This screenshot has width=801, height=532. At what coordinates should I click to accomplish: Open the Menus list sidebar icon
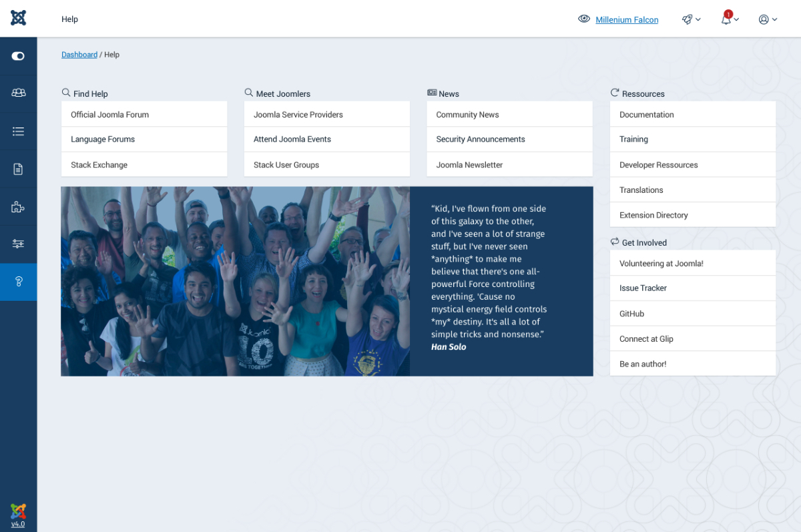point(18,131)
